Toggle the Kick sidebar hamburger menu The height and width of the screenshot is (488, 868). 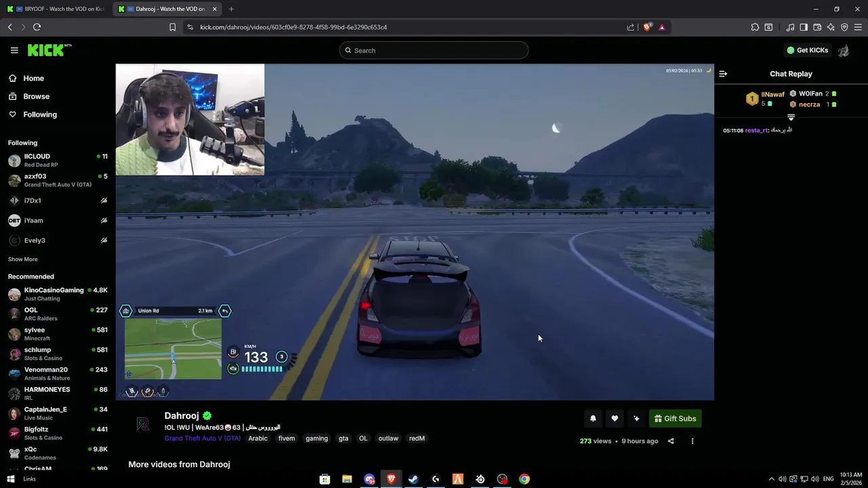pos(14,50)
